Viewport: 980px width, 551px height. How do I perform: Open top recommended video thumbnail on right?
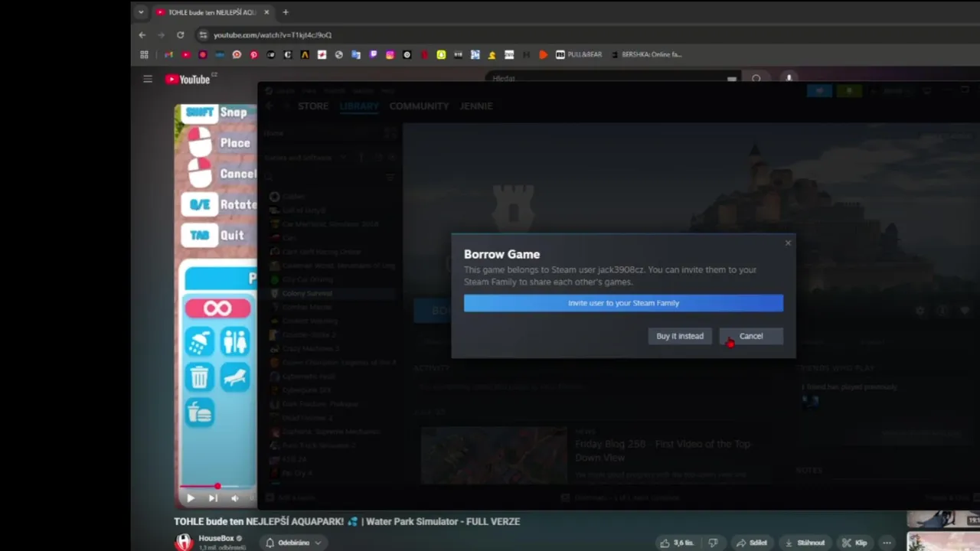coord(943,519)
